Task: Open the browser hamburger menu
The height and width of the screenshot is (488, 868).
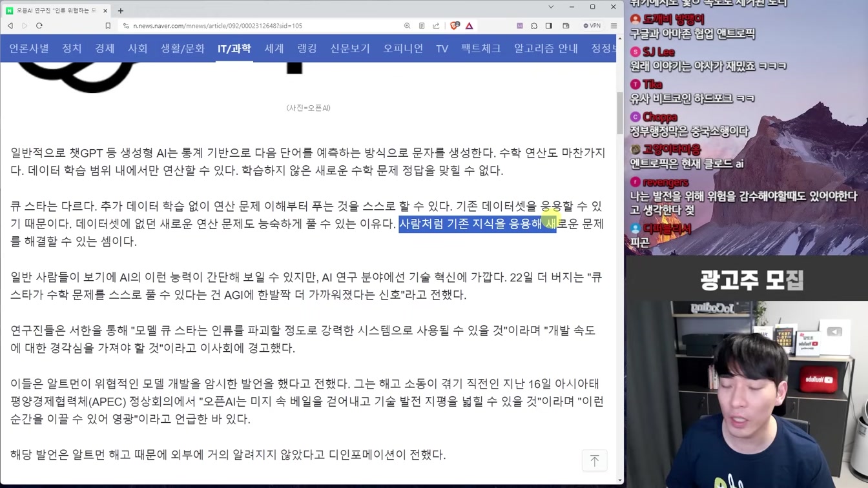Action: click(x=614, y=26)
